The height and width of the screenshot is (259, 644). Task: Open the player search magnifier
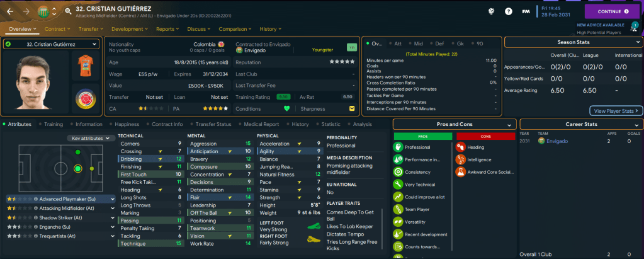click(x=67, y=11)
